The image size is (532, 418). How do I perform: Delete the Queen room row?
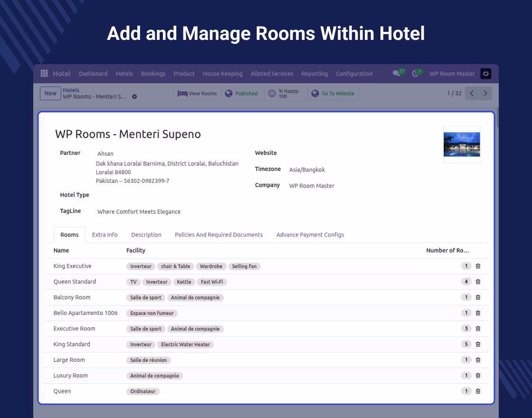(478, 391)
